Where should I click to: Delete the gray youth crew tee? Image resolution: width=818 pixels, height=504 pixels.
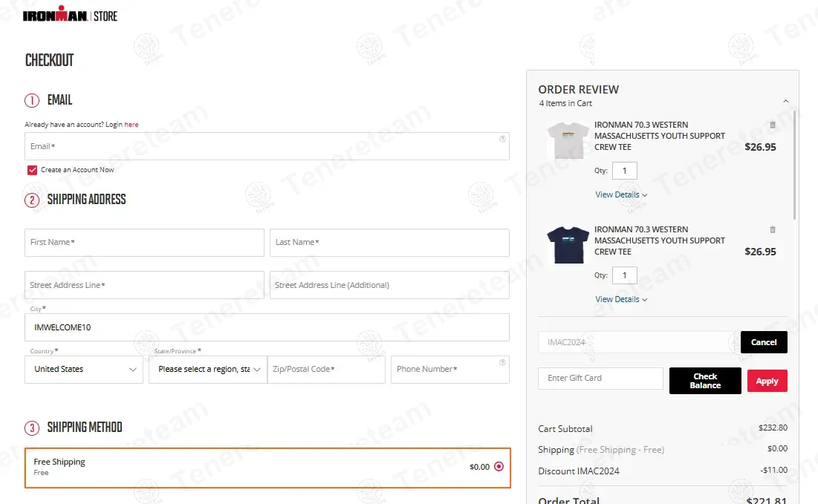click(x=772, y=125)
